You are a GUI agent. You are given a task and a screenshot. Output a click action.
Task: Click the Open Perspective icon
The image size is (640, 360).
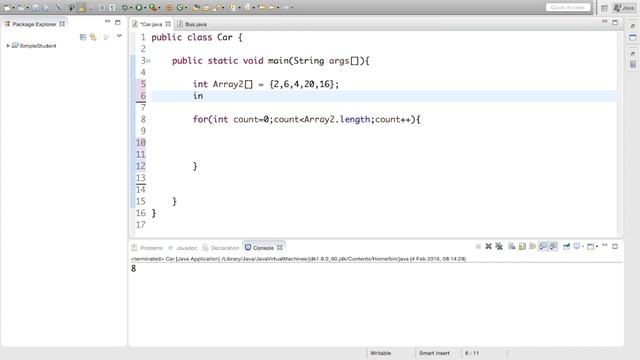tap(604, 8)
